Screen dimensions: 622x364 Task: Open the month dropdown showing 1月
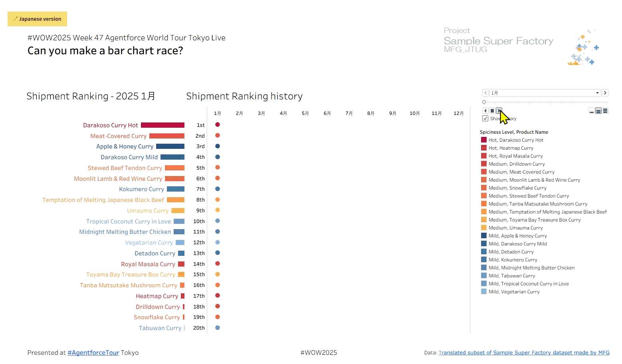(x=597, y=93)
